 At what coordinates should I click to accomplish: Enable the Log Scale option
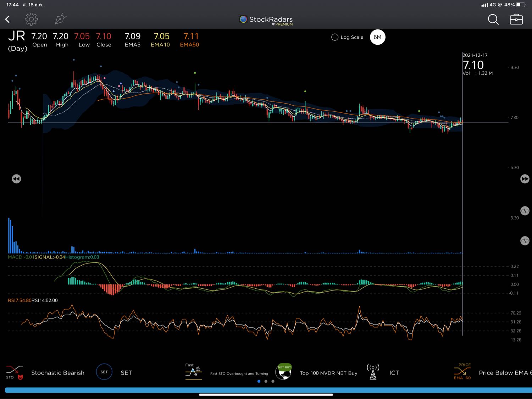coord(335,37)
